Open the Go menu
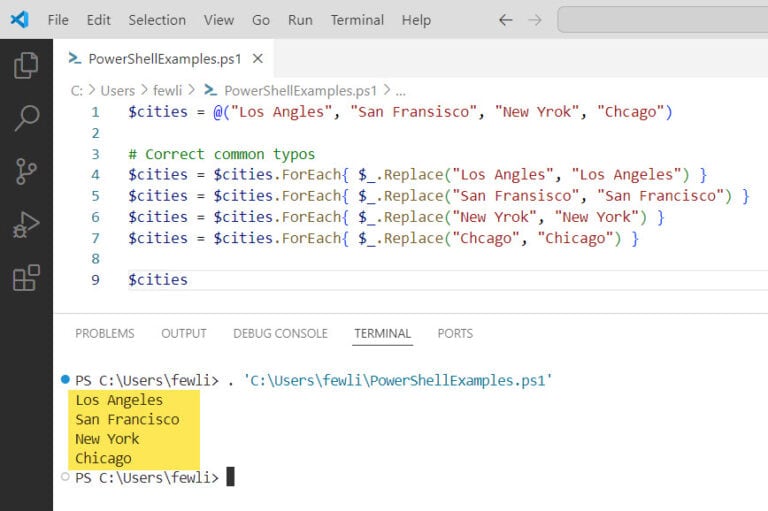 pyautogui.click(x=261, y=20)
